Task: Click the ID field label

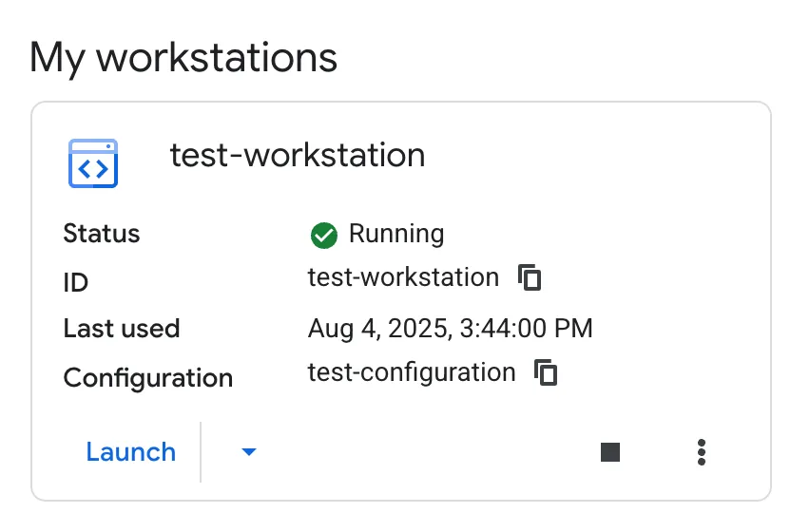Action: tap(75, 282)
